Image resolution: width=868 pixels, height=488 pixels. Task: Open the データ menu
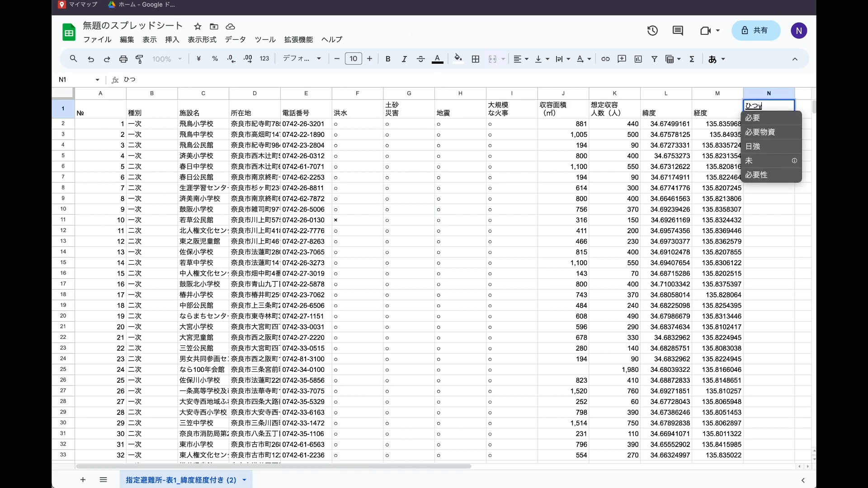(236, 40)
